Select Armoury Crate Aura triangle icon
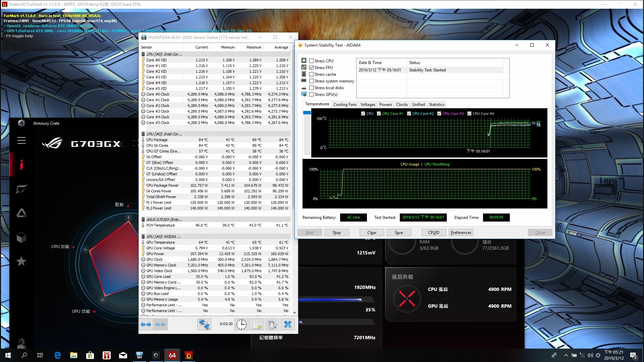This screenshot has width=644, height=362. 21,213
